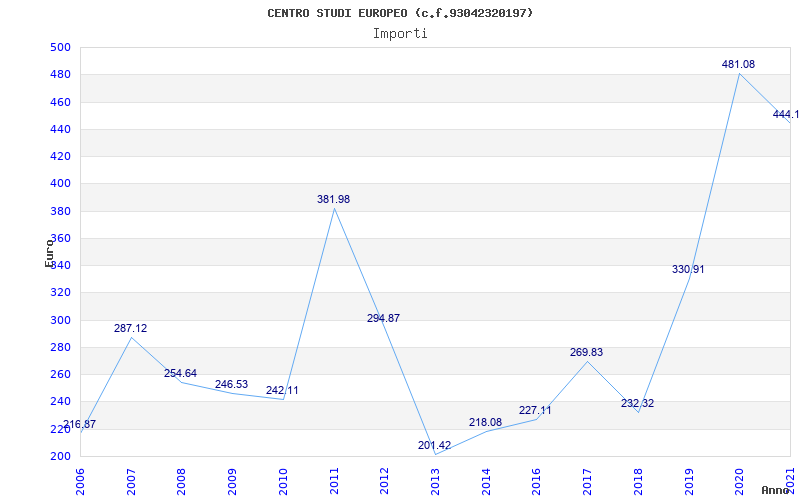Click the 500 y-axis tick label
The width and height of the screenshot is (800, 500).
(60, 47)
